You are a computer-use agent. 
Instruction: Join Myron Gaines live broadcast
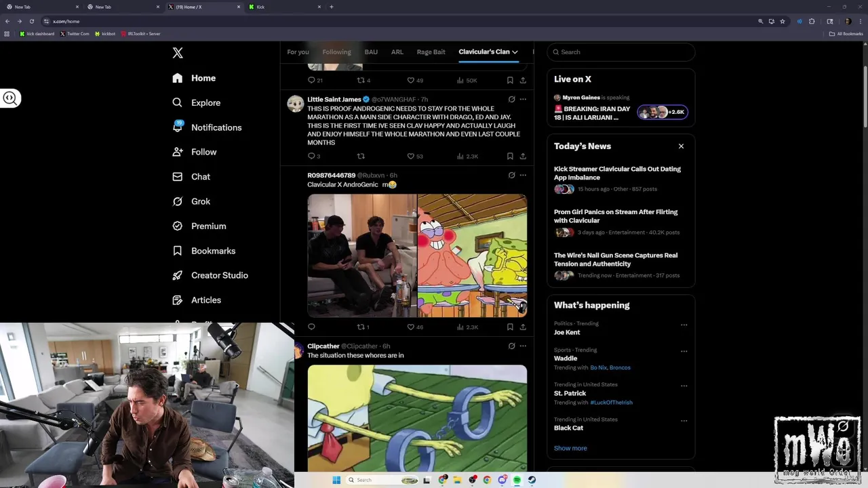coord(620,108)
